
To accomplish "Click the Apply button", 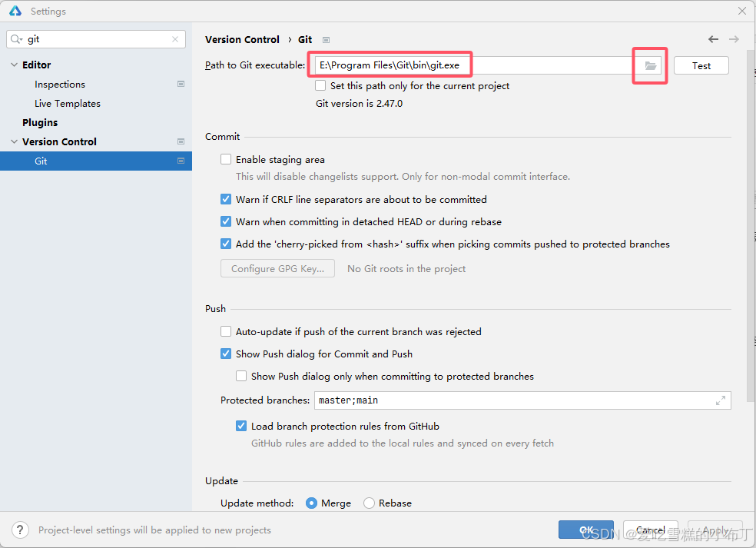I will pyautogui.click(x=715, y=530).
